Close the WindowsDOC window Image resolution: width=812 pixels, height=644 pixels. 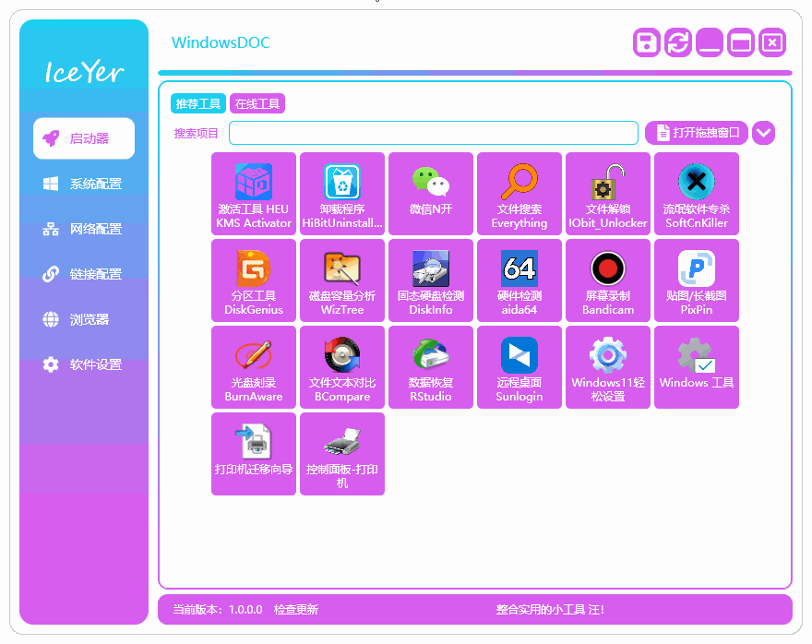click(x=772, y=42)
